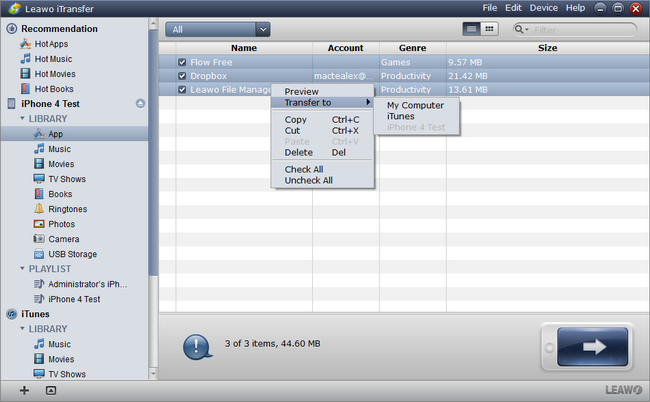Select the iPhone 4 Test device
The height and width of the screenshot is (402, 650).
[44, 104]
